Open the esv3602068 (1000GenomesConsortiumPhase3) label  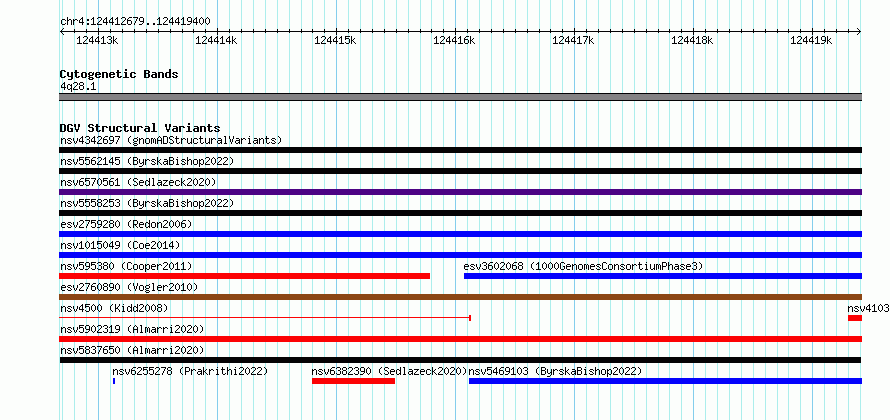point(583,266)
